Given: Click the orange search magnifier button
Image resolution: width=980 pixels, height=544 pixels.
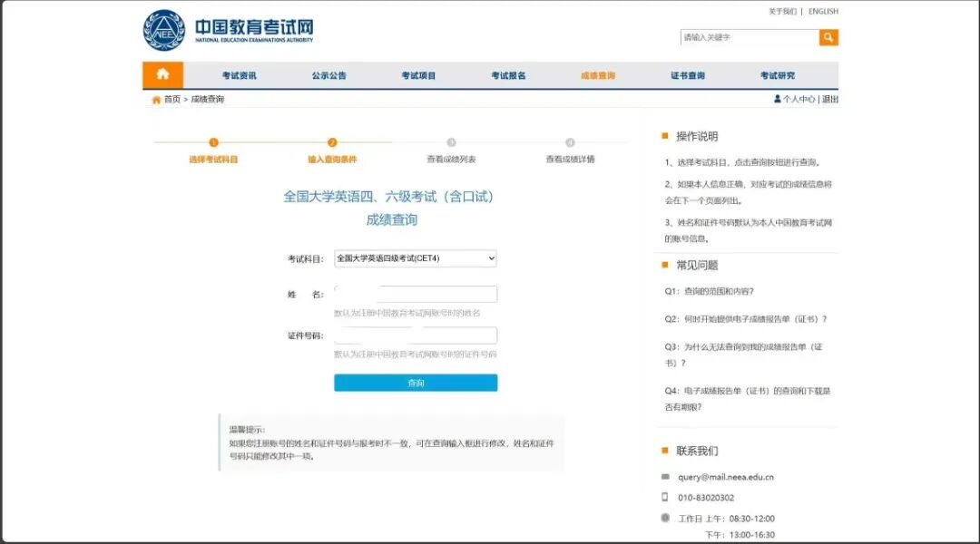Looking at the screenshot, I should click(828, 37).
